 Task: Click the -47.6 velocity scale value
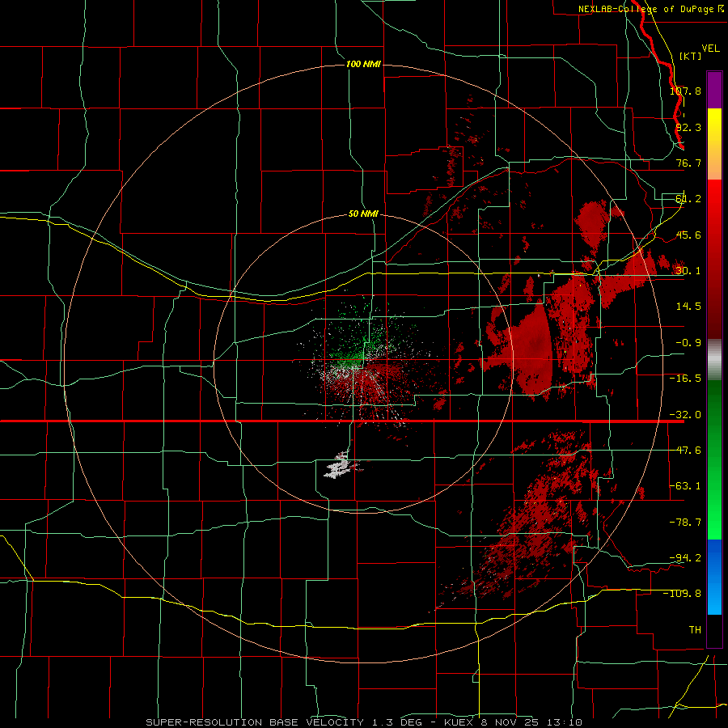(685, 451)
